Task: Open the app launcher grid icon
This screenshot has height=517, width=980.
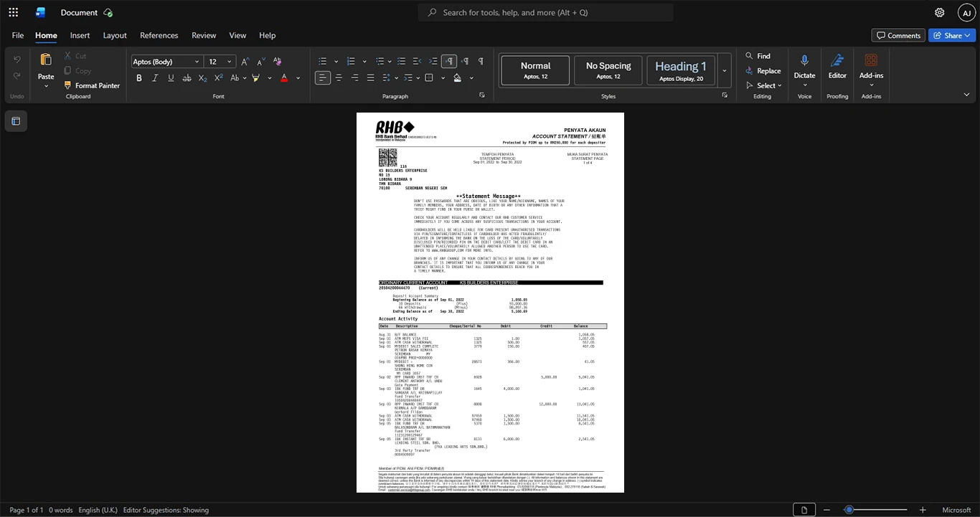Action: click(x=13, y=12)
